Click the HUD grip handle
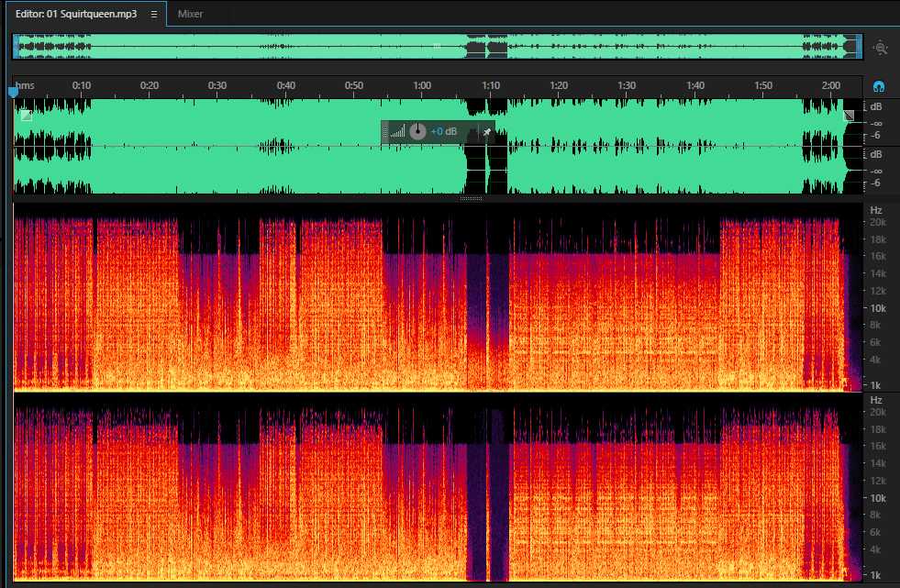 click(x=384, y=132)
